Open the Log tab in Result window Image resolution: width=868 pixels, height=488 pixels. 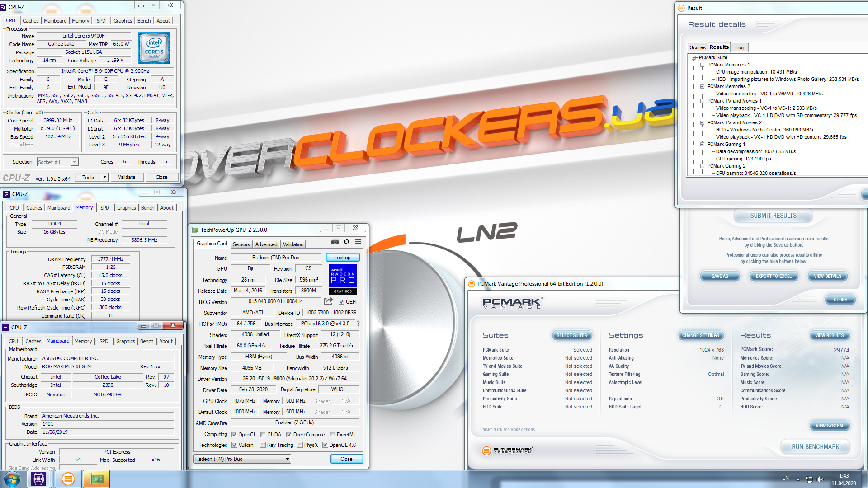pos(740,47)
